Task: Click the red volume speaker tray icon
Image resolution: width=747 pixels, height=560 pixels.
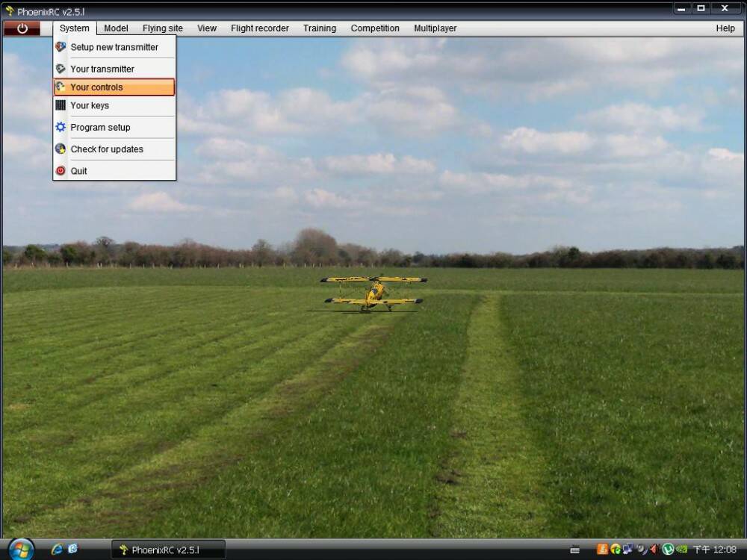Action: point(654,549)
